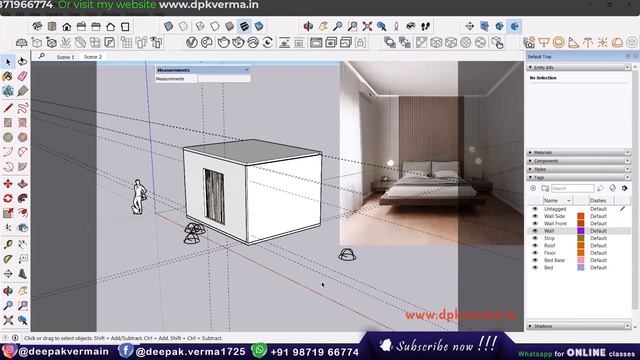Click the Add Tag Folder button

pyautogui.click(x=545, y=188)
